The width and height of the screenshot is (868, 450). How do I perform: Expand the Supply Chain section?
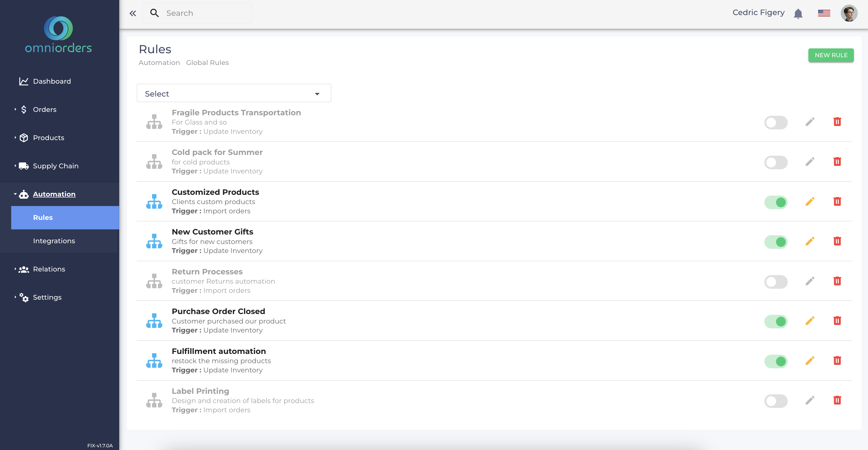click(55, 166)
